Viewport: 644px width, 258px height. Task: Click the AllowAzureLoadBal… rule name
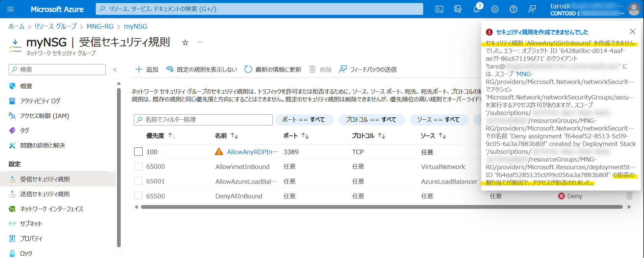[x=246, y=181]
